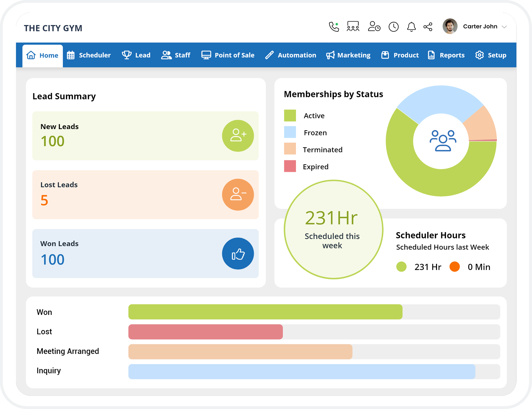Select the new leads person-plus icon
This screenshot has width=532, height=409.
click(x=238, y=135)
